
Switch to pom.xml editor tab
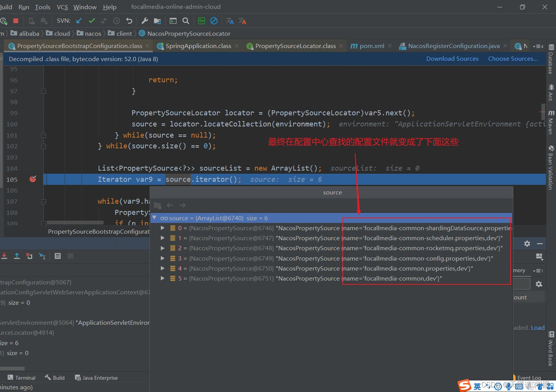[x=372, y=46]
